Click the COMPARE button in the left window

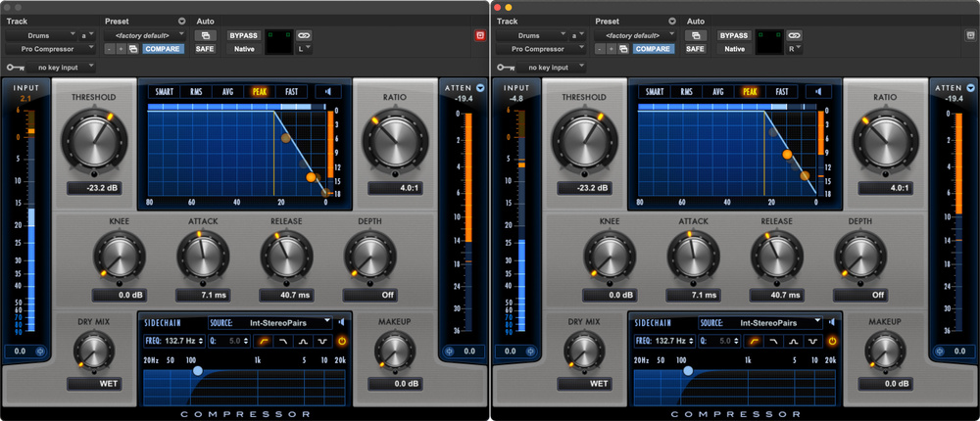point(163,48)
